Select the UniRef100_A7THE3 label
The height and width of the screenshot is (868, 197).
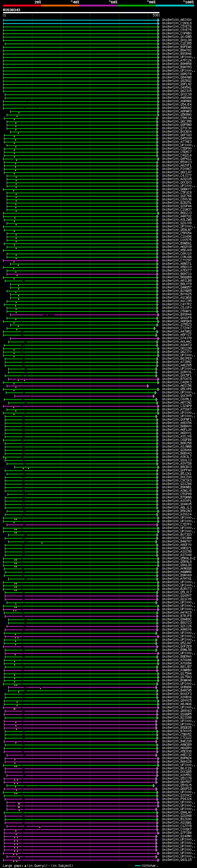point(177,142)
